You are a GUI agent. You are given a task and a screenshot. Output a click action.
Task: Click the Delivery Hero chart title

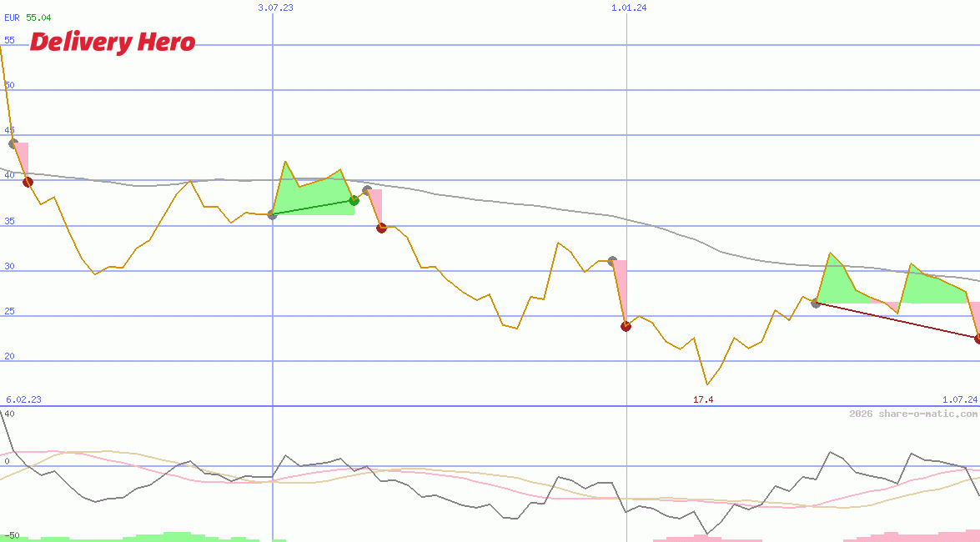point(113,42)
